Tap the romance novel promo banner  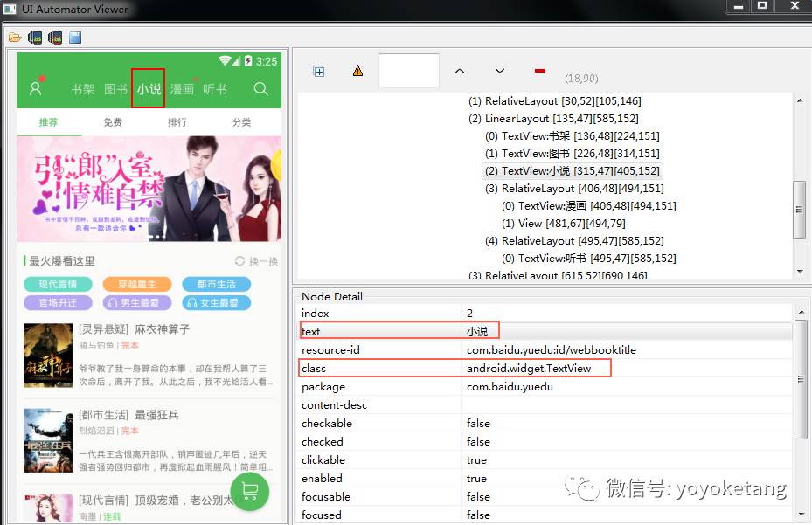point(149,189)
